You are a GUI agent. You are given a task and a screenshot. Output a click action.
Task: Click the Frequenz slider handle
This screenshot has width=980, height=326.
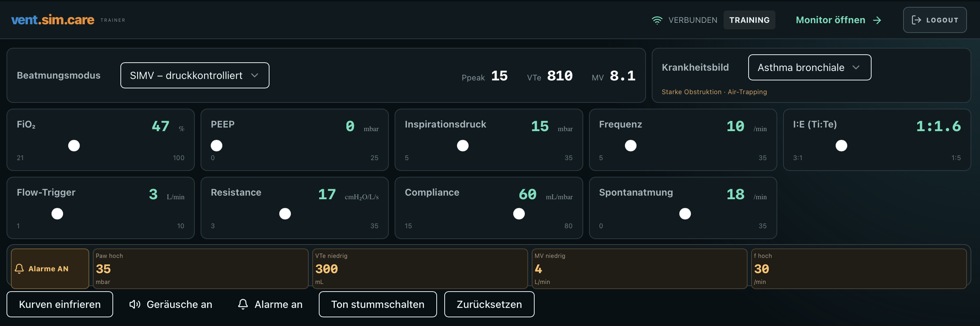click(x=630, y=146)
